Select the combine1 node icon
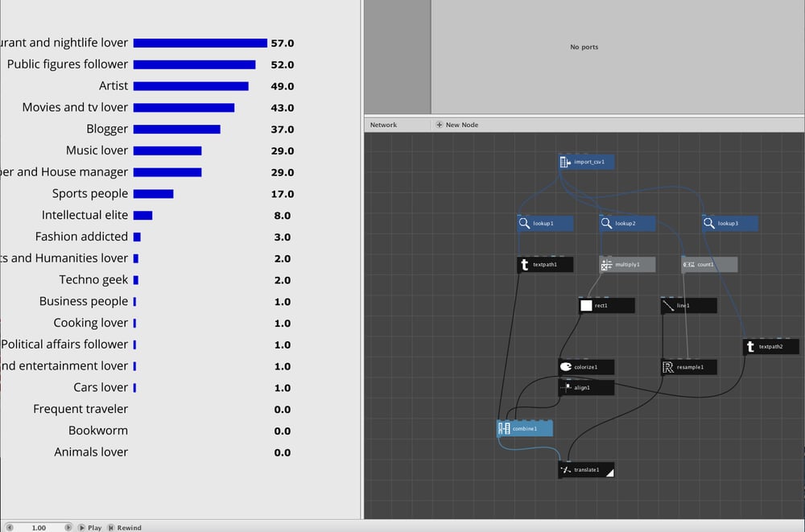The image size is (805, 532). pos(504,429)
